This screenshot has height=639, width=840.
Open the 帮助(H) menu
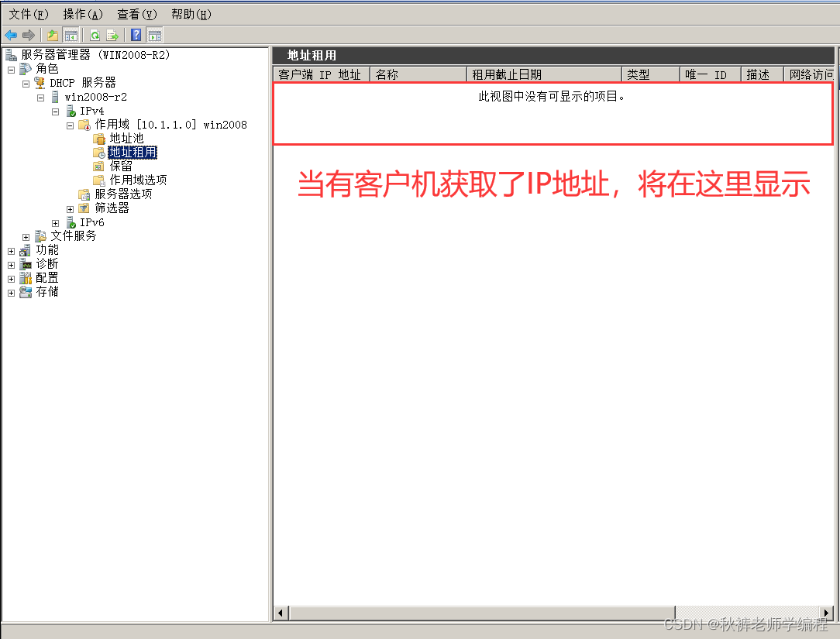tap(191, 15)
